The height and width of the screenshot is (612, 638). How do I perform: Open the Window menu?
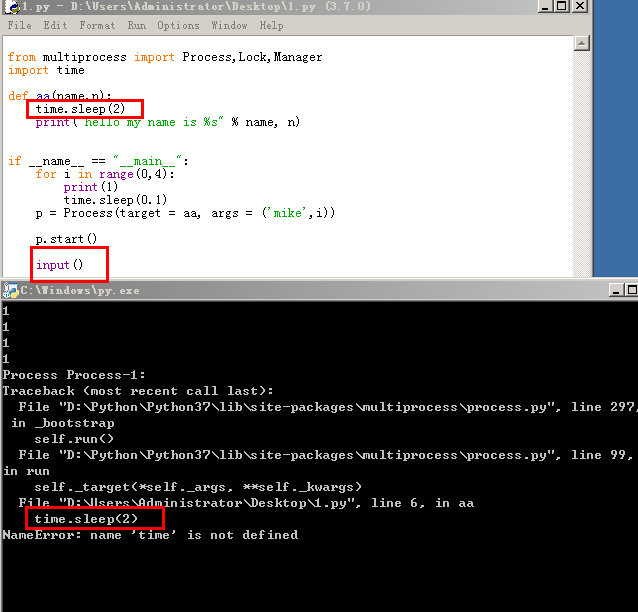[x=229, y=25]
